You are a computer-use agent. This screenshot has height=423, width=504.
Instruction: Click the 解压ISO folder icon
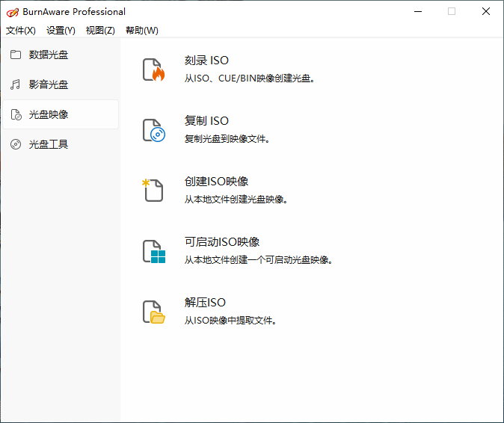click(153, 312)
